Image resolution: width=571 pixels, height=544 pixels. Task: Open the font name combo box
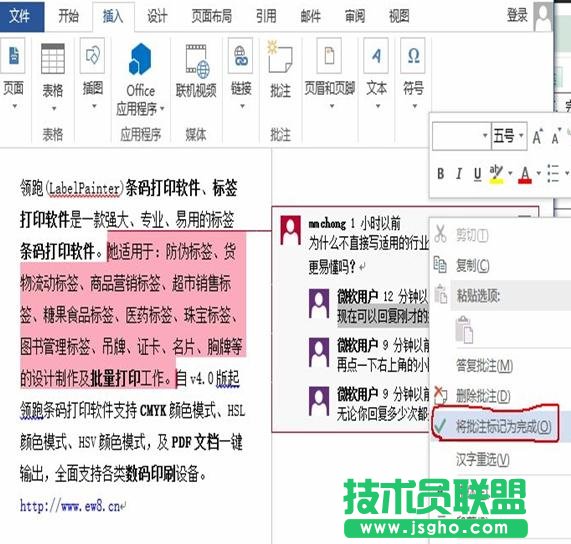[461, 136]
